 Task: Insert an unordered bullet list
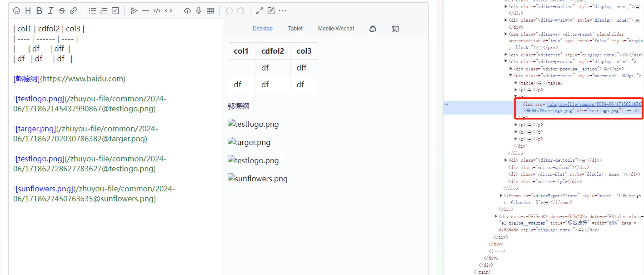(92, 10)
